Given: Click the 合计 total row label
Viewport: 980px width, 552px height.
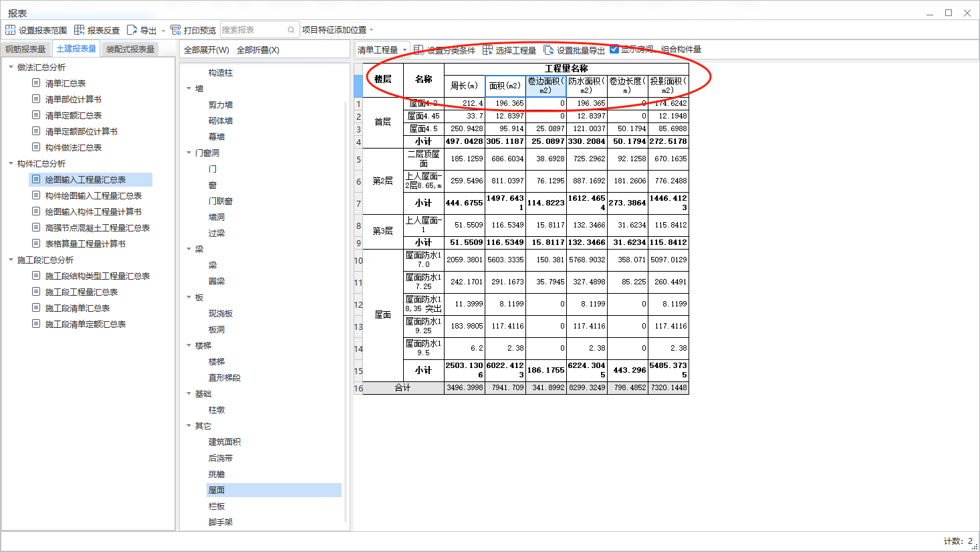Looking at the screenshot, I should (403, 388).
